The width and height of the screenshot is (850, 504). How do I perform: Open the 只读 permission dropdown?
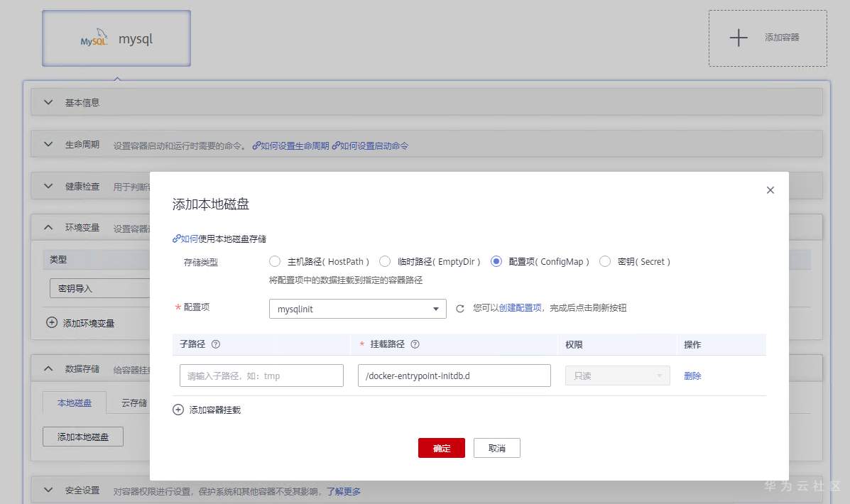[618, 376]
